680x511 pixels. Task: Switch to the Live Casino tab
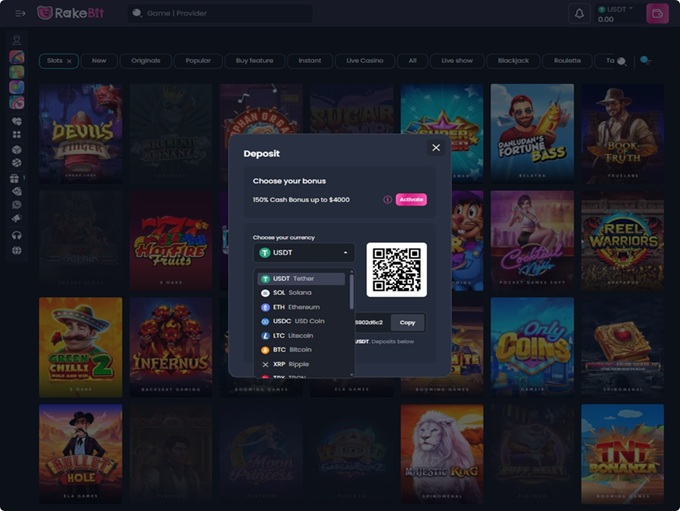365,61
